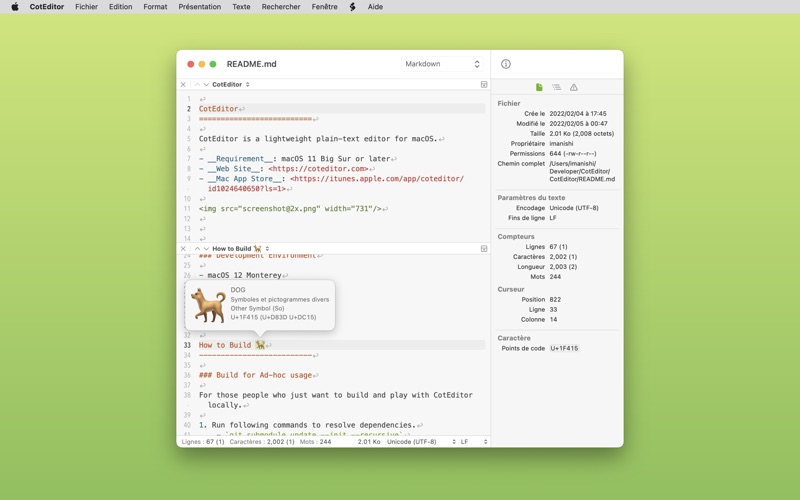Click the Permissions value 644 (-rw-r--r--)
The image size is (800, 500).
coord(572,154)
